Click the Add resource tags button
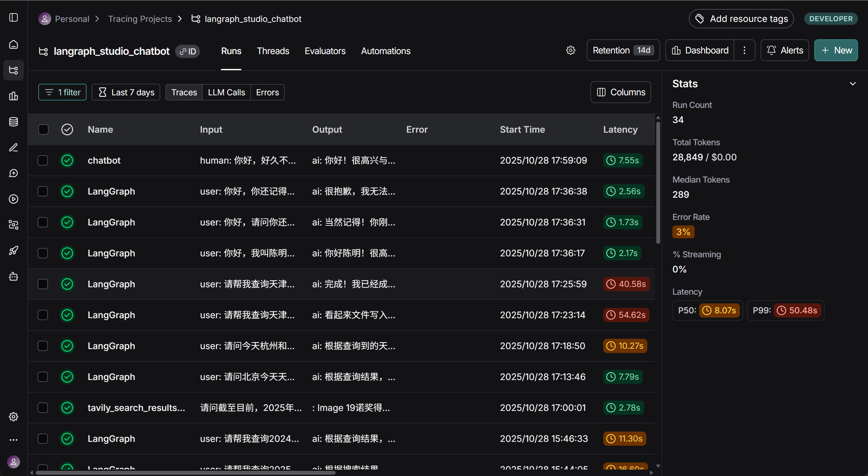The width and height of the screenshot is (868, 476). point(741,19)
